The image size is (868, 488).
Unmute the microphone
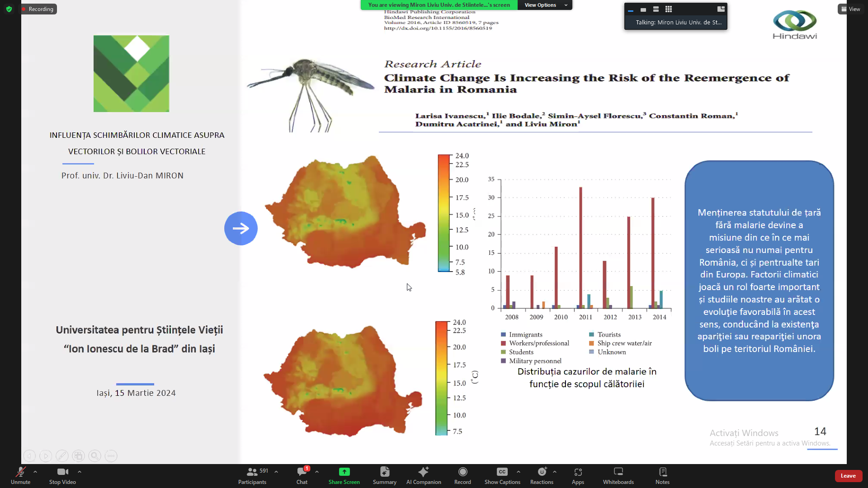click(x=20, y=475)
